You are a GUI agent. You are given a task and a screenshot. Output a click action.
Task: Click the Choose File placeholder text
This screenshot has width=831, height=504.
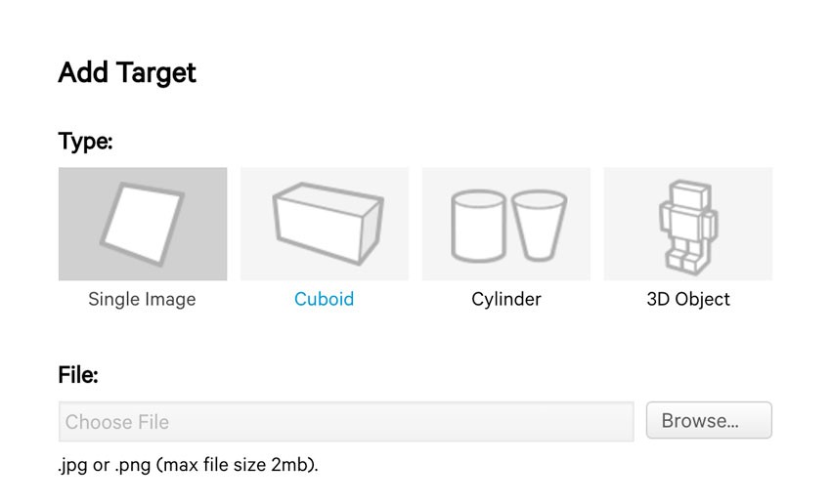click(x=117, y=422)
